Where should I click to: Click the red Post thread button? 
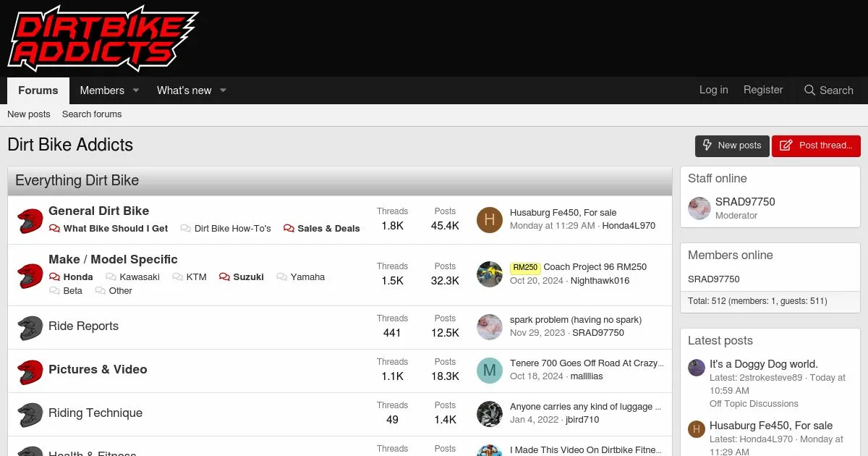point(816,145)
